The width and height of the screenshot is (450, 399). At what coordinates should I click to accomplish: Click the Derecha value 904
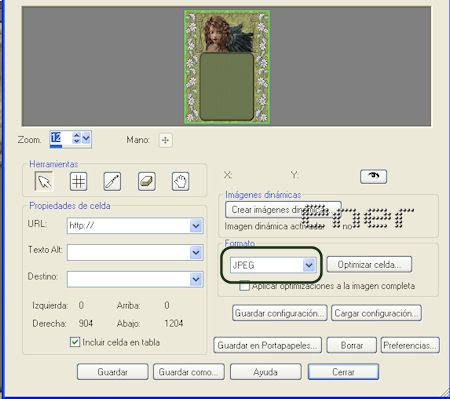85,323
